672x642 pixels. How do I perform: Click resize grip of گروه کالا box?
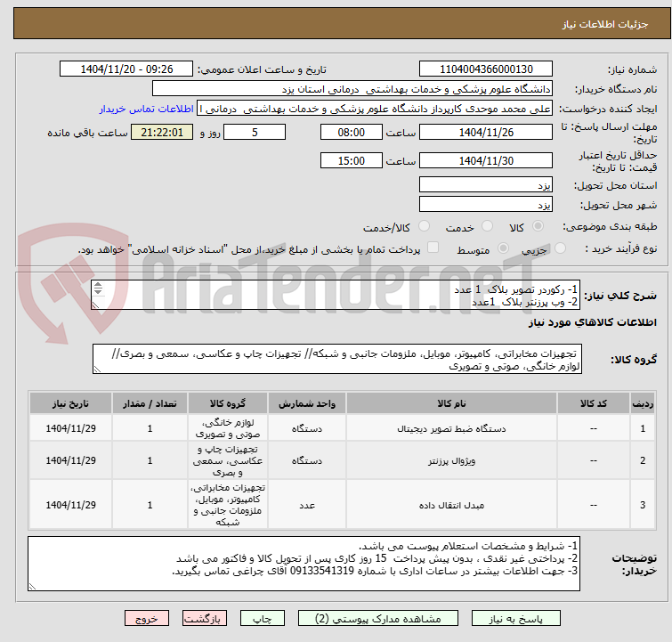point(97,370)
